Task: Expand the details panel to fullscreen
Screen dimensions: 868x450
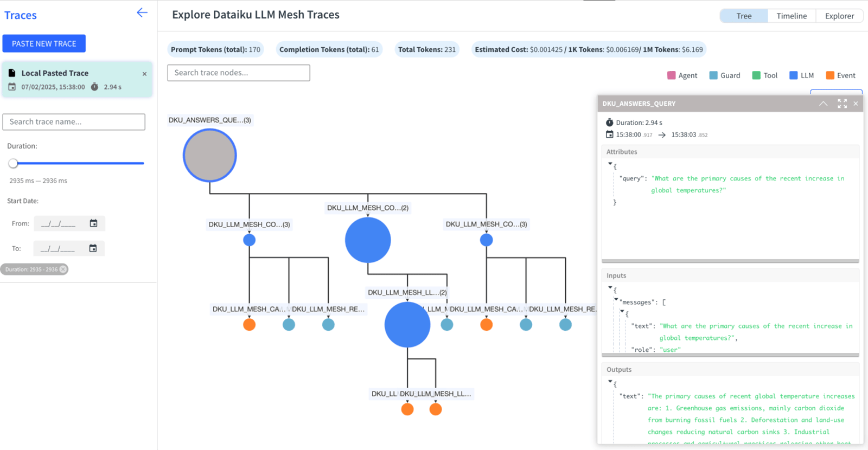Action: click(x=842, y=104)
